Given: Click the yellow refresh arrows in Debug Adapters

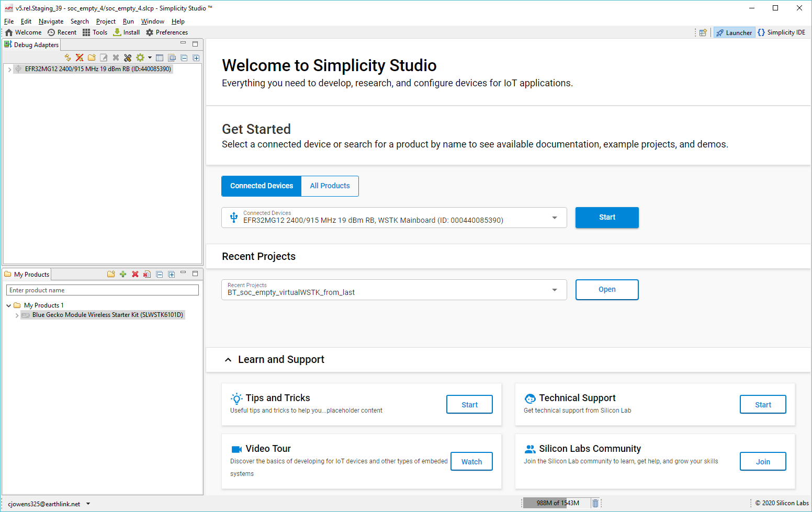Looking at the screenshot, I should (67, 58).
